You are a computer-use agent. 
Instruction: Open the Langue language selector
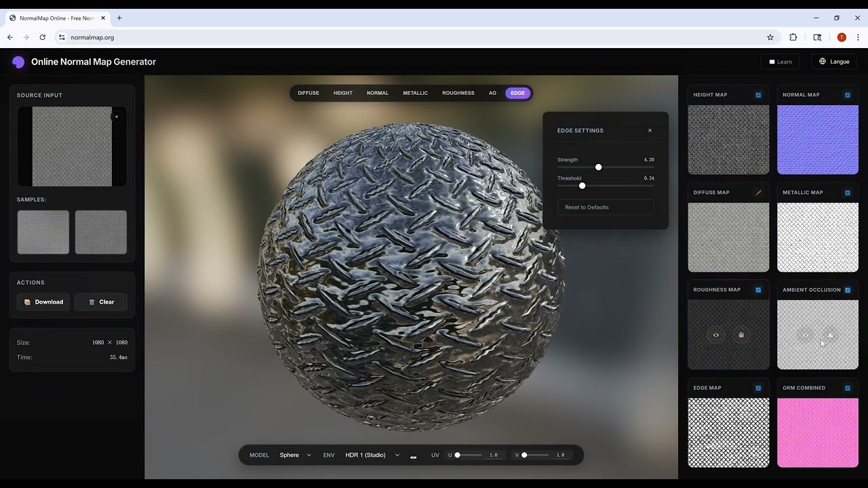click(834, 62)
